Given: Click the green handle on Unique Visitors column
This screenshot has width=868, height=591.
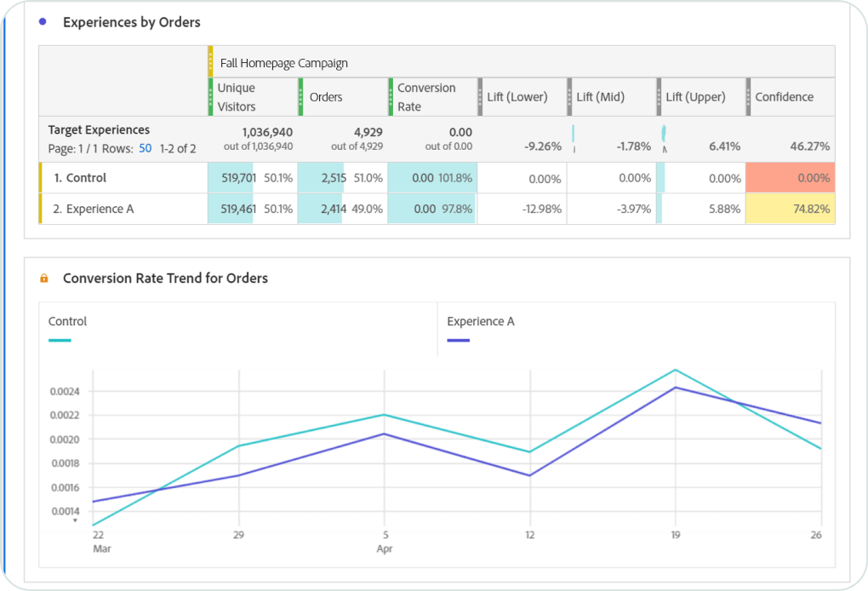Looking at the screenshot, I should tap(211, 97).
